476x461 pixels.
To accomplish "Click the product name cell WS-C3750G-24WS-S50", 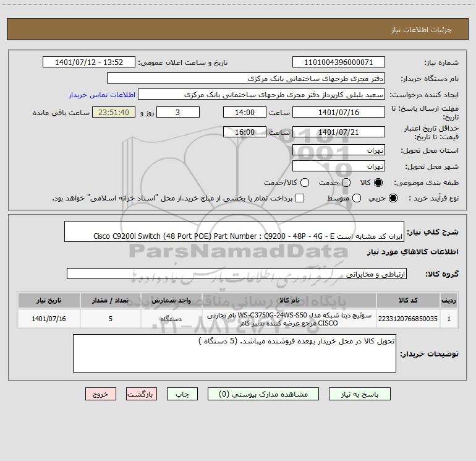I will click(289, 319).
